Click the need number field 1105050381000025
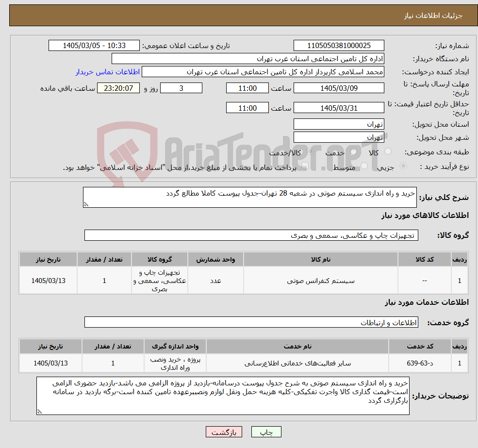478x448 pixels. click(x=339, y=46)
